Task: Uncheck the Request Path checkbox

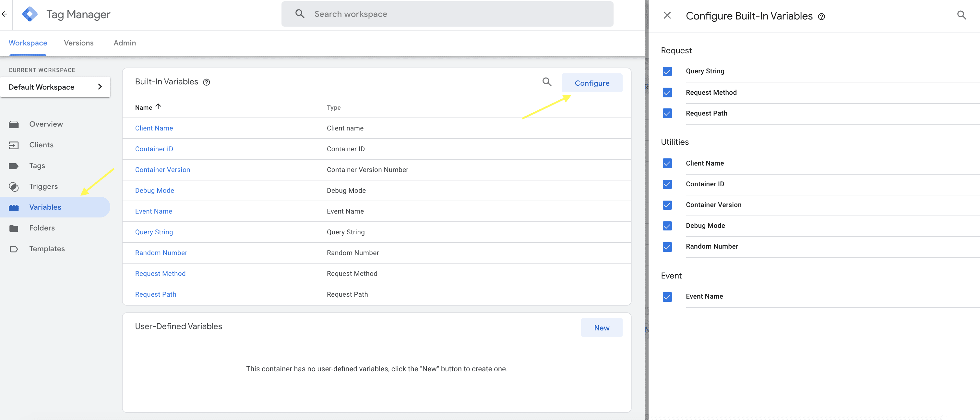Action: click(x=667, y=114)
